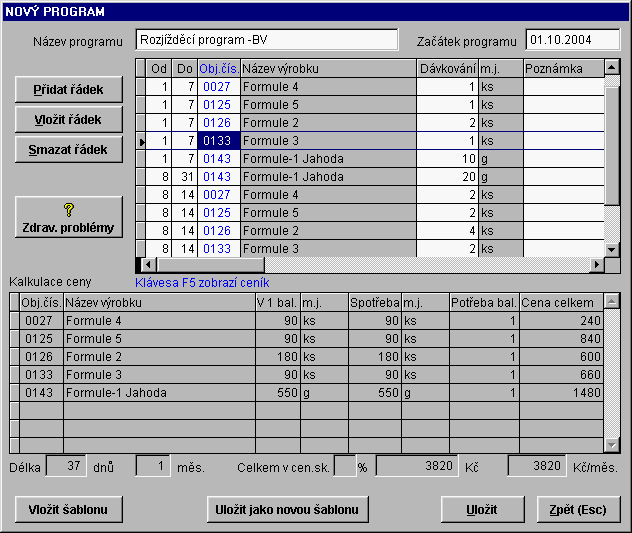Image resolution: width=632 pixels, height=533 pixels.
Task: Click the Do value 31 cell
Action: coord(185,177)
